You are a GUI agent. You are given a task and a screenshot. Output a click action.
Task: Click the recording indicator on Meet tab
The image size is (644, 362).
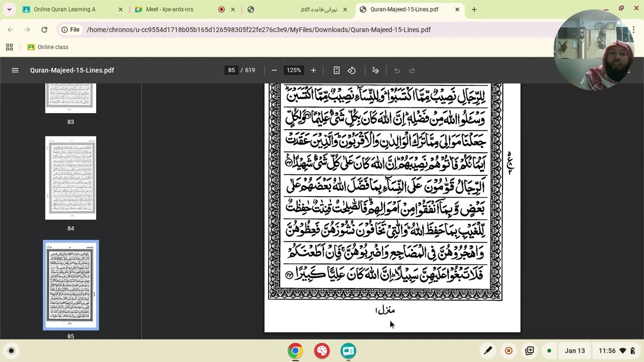(221, 9)
